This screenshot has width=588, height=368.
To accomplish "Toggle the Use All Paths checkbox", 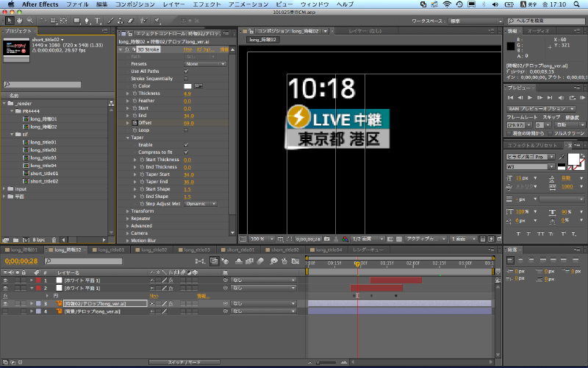I will (x=185, y=71).
